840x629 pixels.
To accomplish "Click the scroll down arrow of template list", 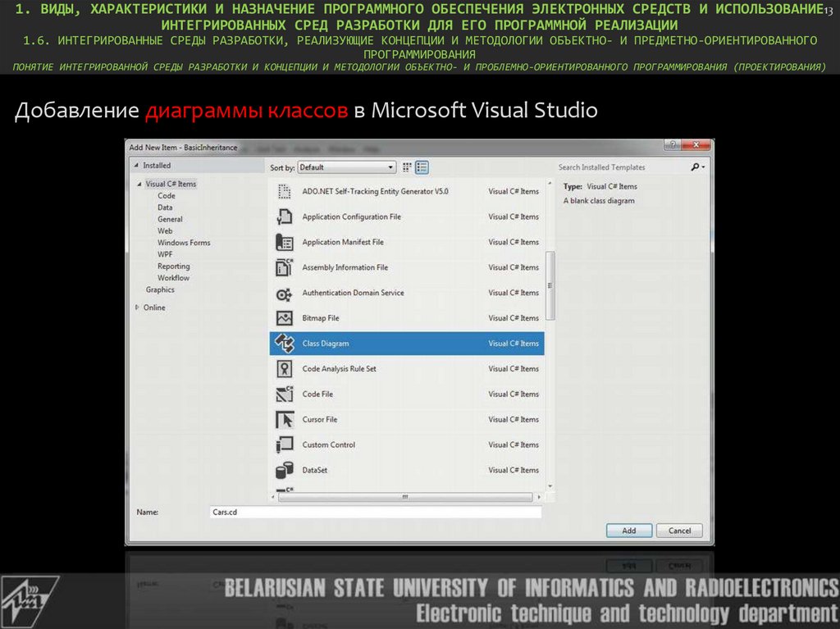I will tap(550, 486).
